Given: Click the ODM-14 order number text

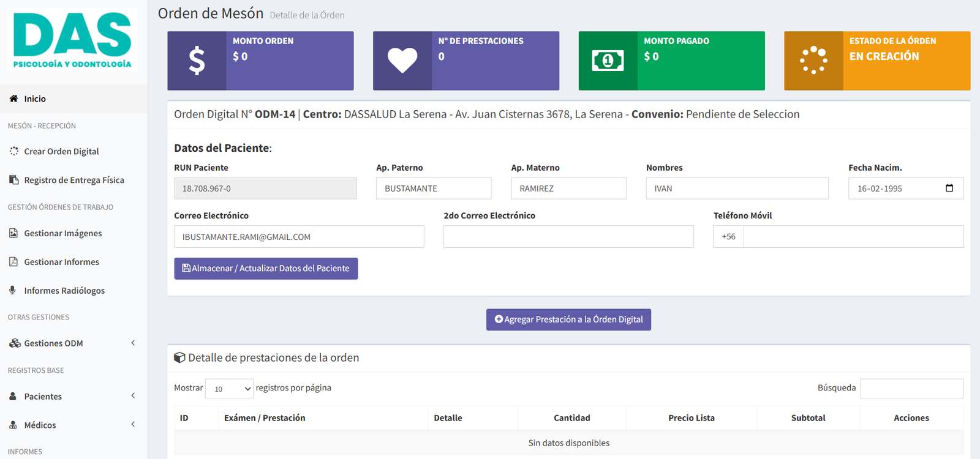Looking at the screenshot, I should 275,114.
